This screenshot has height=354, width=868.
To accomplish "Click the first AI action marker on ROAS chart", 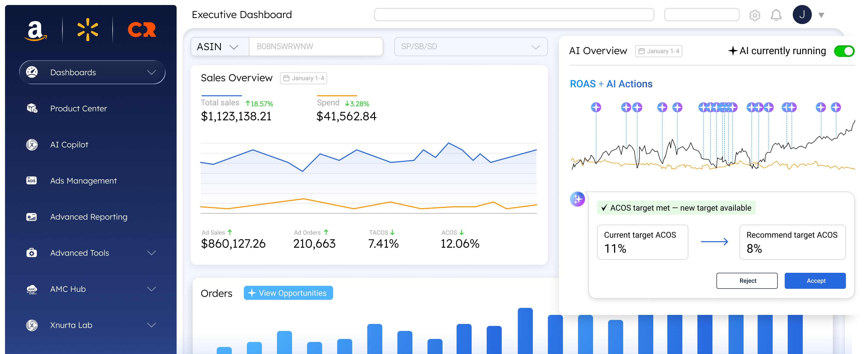I will [x=596, y=108].
